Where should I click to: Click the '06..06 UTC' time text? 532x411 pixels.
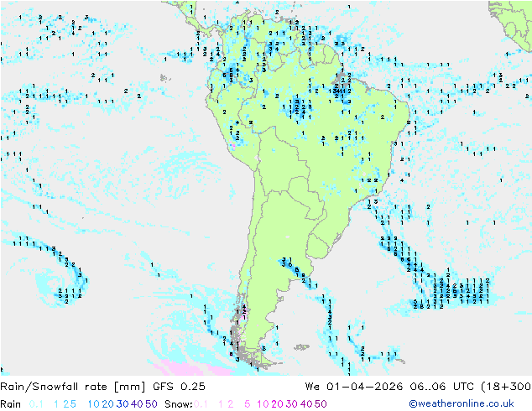tap(441, 387)
